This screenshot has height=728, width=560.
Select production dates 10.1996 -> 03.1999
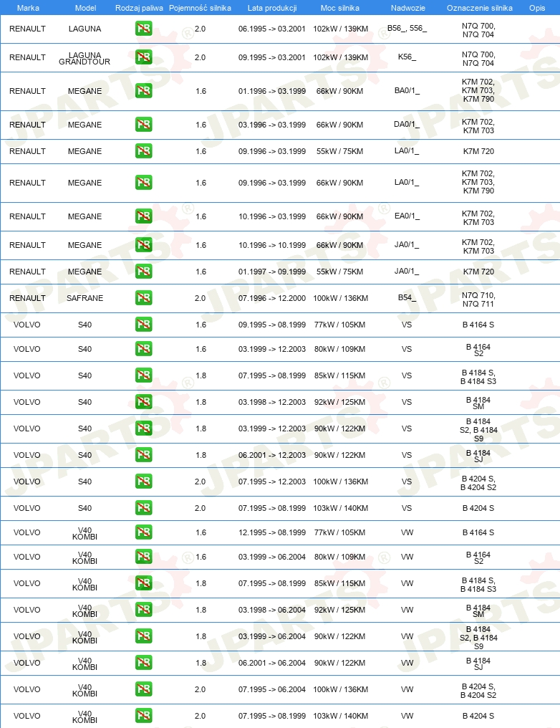coord(272,216)
